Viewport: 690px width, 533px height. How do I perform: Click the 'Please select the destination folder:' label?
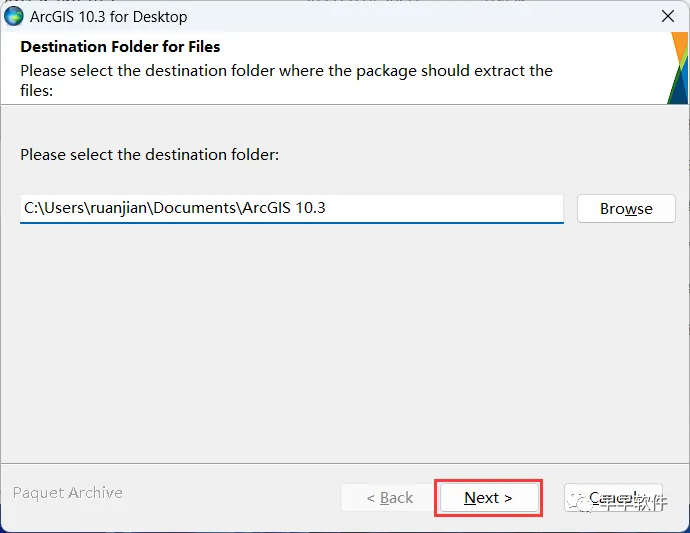150,155
